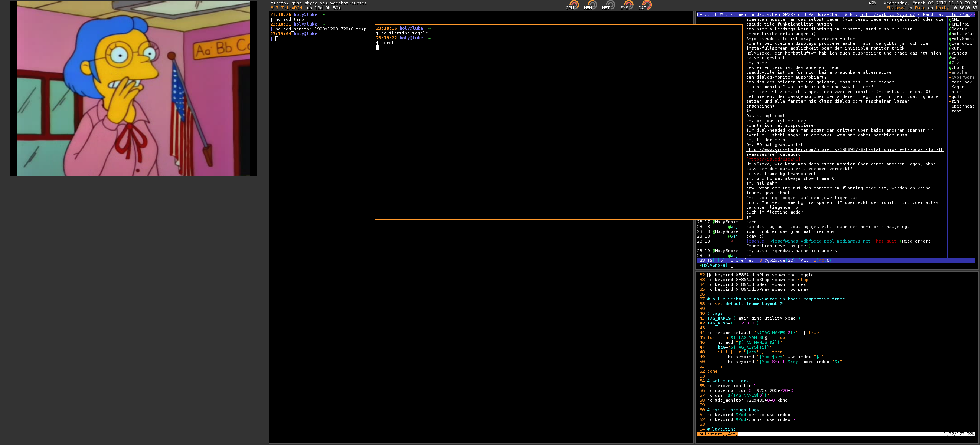Select nick @kuru in the nicklist

point(955,48)
